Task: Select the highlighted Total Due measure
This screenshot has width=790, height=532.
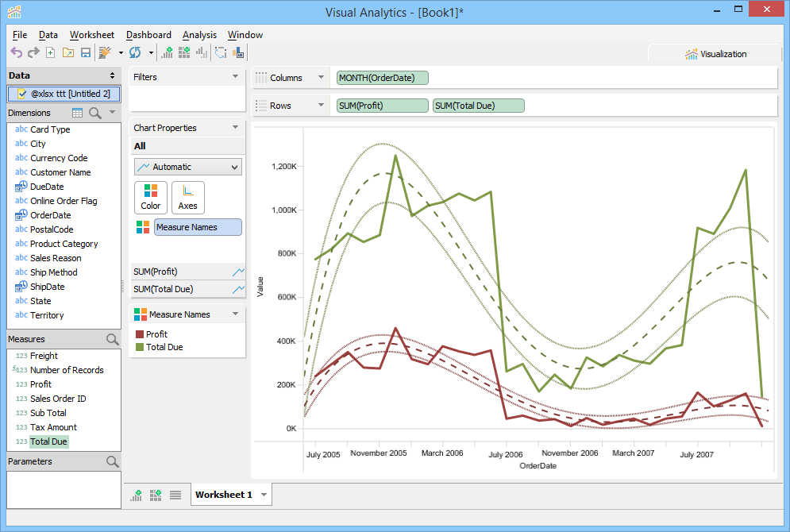Action: click(48, 441)
